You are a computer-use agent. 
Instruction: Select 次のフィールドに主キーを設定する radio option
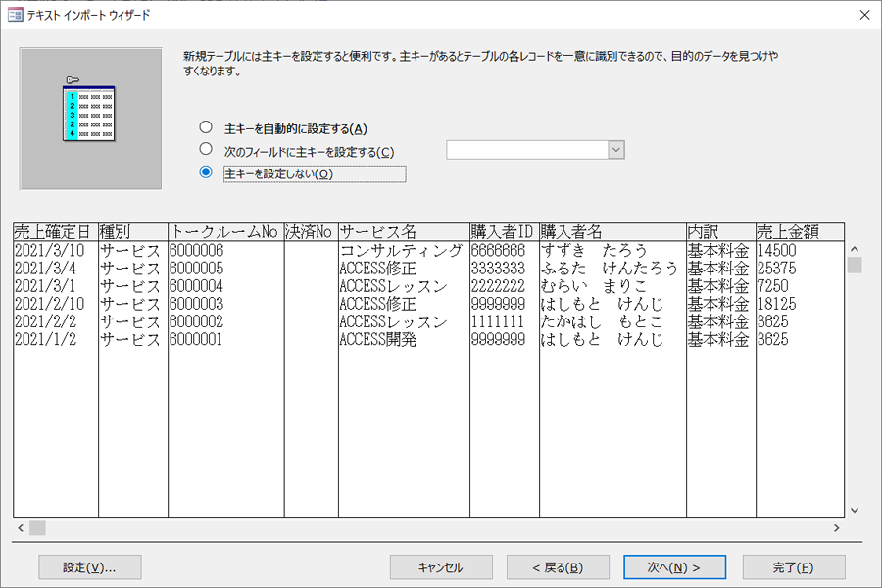pyautogui.click(x=205, y=150)
